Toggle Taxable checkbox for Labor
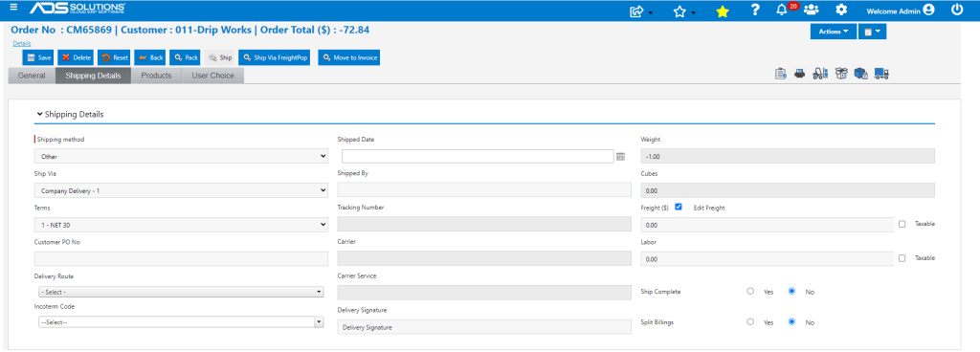 902,257
